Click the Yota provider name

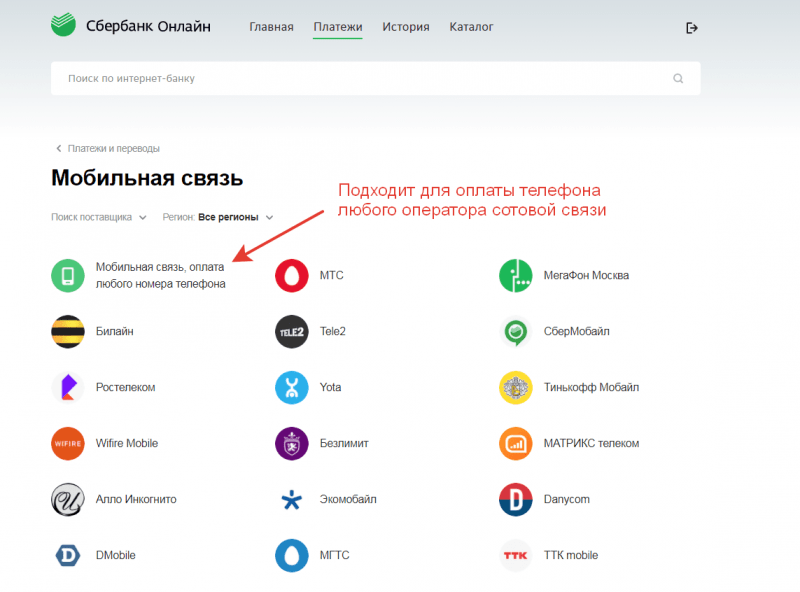[x=331, y=387]
